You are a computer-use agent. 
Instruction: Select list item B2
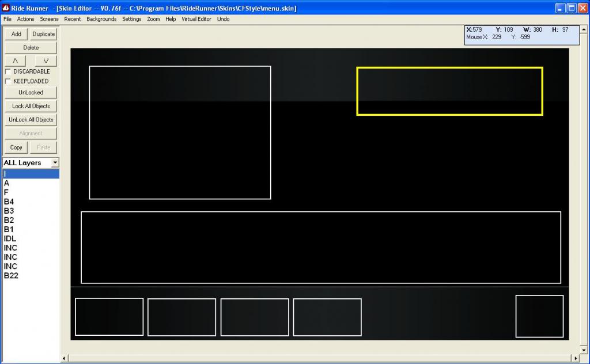tap(31, 220)
